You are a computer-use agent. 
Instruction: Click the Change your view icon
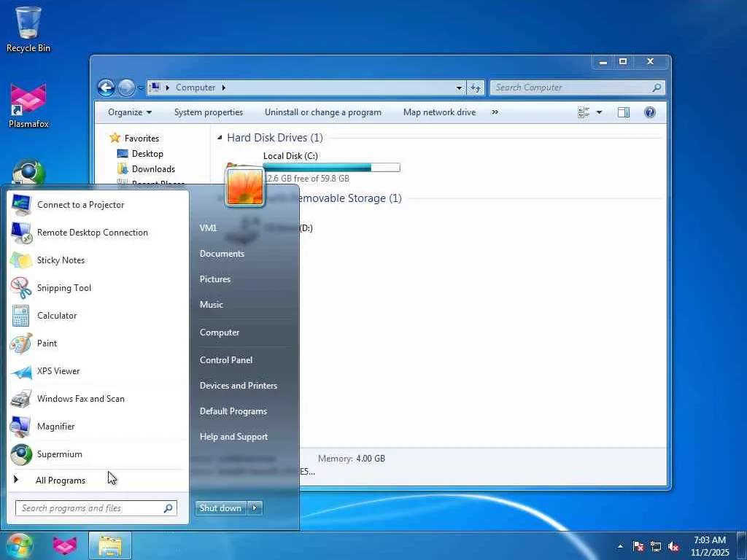584,112
